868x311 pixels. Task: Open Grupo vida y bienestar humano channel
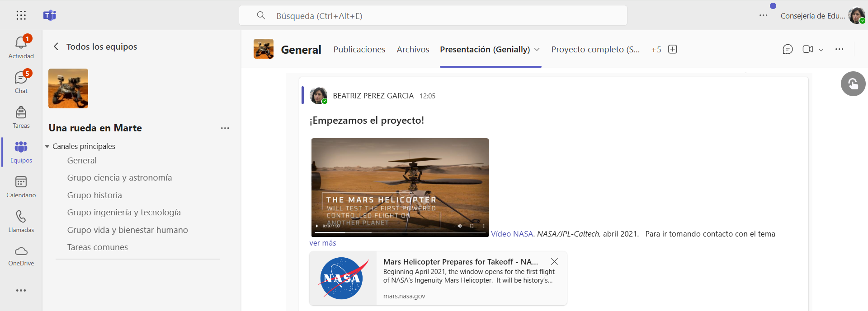pos(127,230)
